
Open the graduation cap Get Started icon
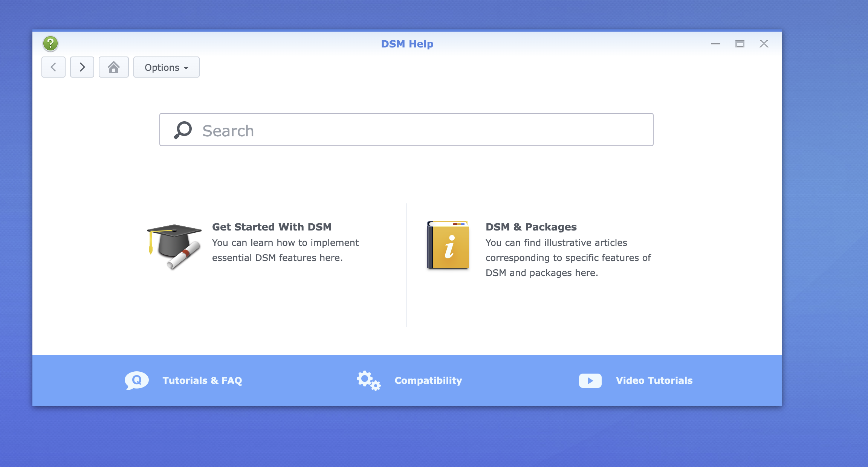174,246
